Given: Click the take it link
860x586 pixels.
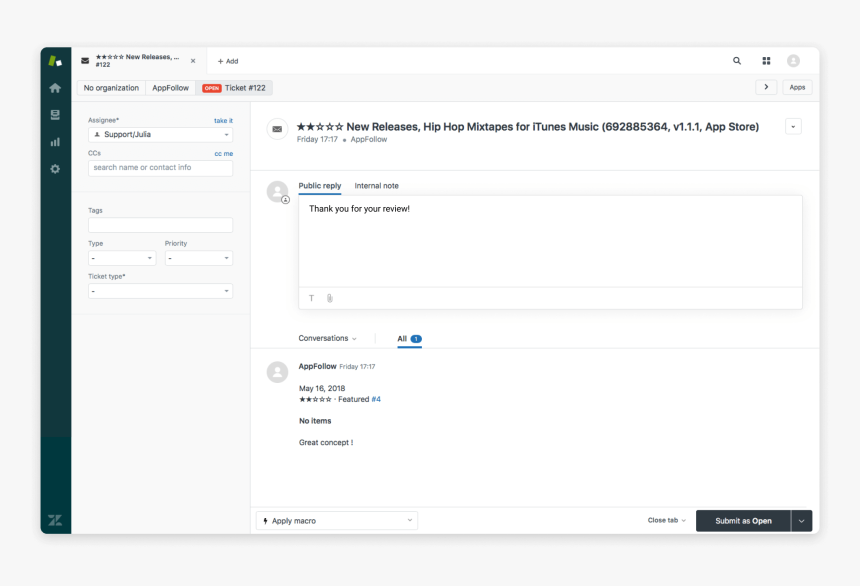Looking at the screenshot, I should tap(223, 120).
